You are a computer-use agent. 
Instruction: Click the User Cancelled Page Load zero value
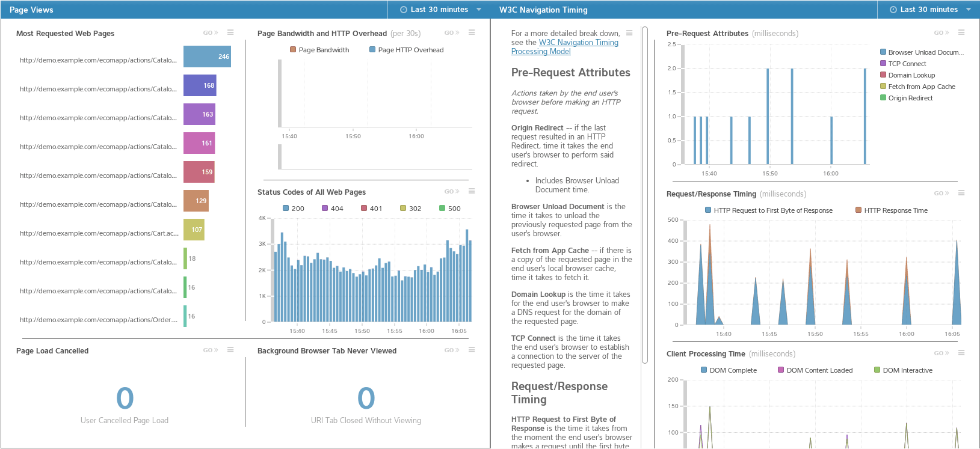click(125, 398)
